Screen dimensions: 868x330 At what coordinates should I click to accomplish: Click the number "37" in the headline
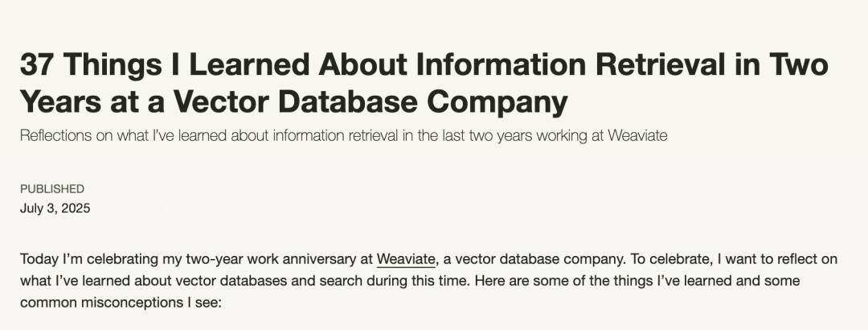pos(37,64)
